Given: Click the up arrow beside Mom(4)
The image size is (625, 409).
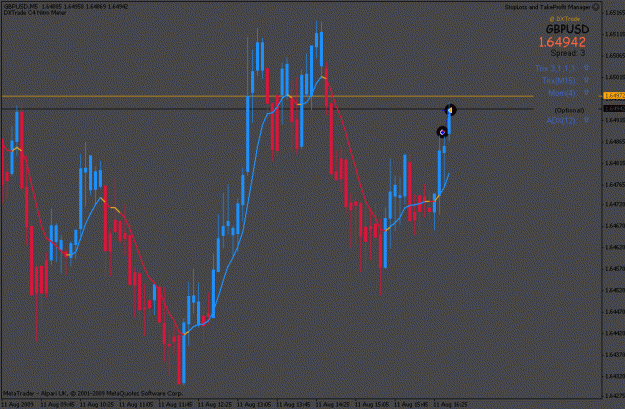Looking at the screenshot, I should [586, 92].
